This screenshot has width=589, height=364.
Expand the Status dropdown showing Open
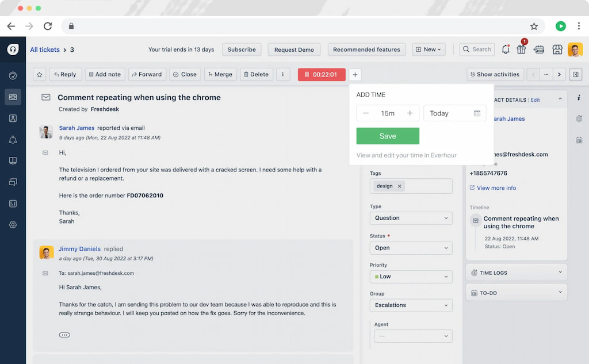411,248
